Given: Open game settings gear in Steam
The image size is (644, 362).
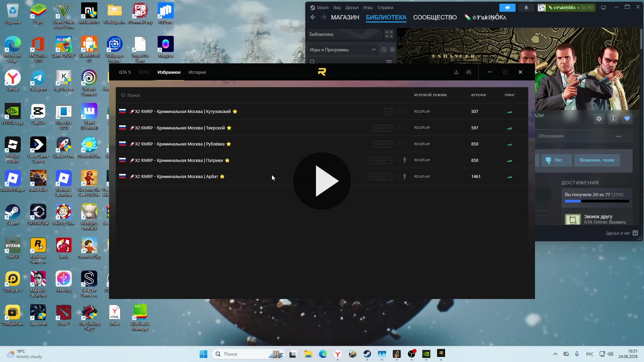Looking at the screenshot, I should coord(599,119).
